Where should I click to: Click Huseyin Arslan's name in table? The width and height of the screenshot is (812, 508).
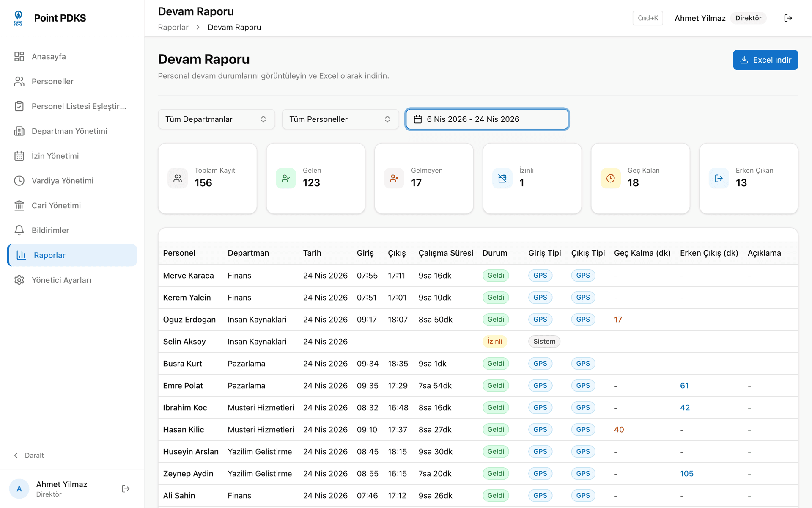click(191, 452)
